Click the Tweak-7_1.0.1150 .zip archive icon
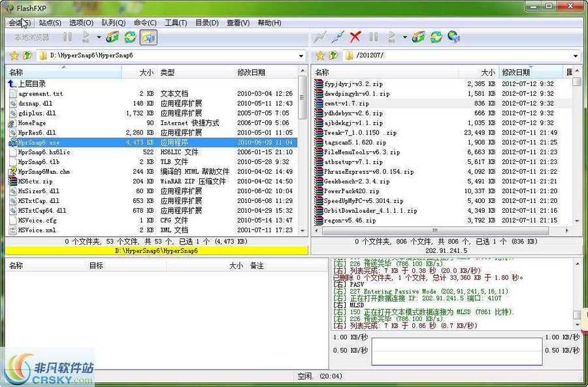 pos(319,132)
